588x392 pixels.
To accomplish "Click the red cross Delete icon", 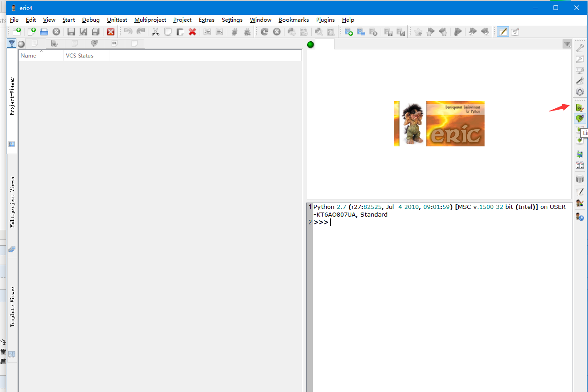I will click(192, 32).
